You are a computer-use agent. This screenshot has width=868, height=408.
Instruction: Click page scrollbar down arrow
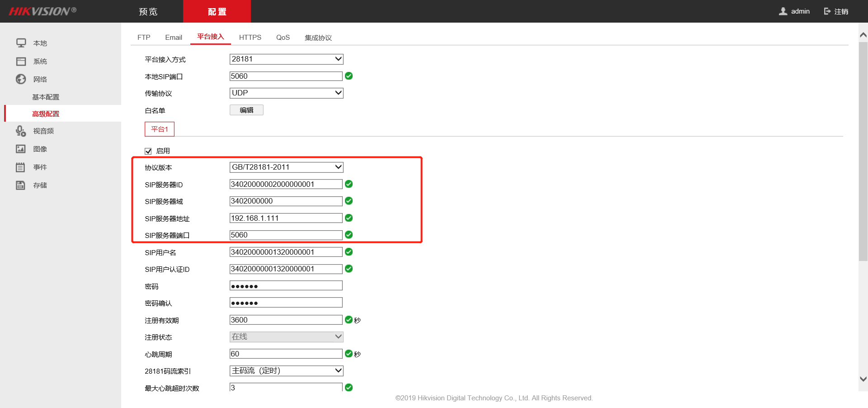(x=863, y=379)
